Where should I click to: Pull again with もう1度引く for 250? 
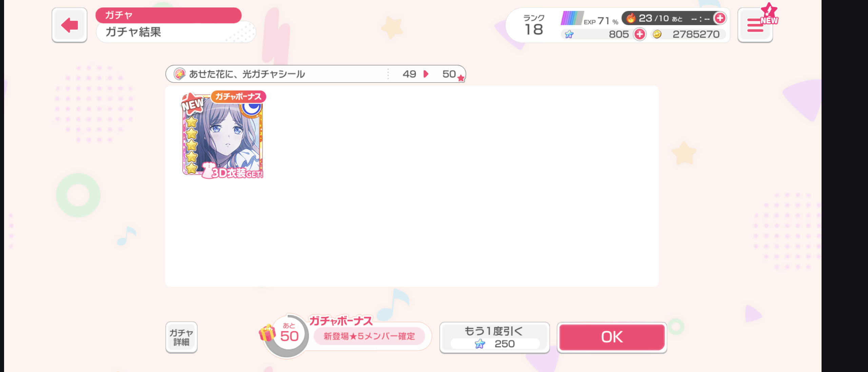click(x=494, y=337)
